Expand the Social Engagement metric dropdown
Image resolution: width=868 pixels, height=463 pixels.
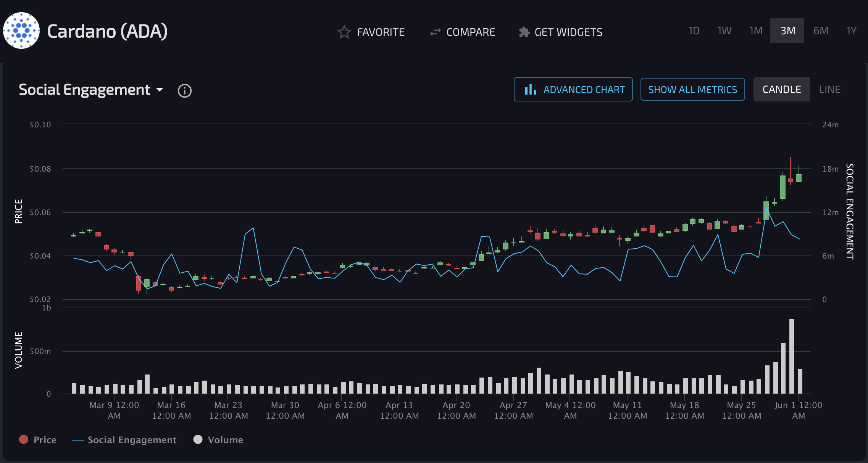(x=91, y=90)
